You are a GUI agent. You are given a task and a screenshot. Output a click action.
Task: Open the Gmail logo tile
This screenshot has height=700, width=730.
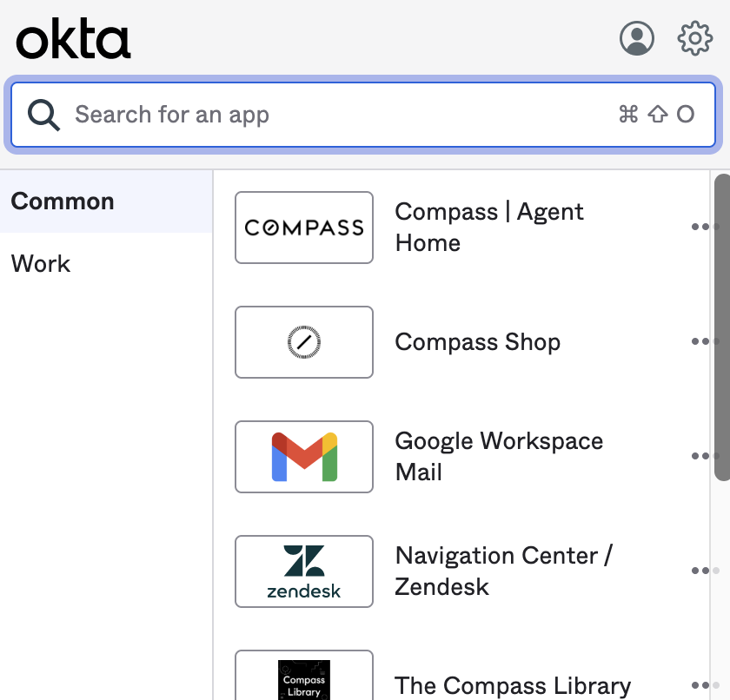tap(304, 457)
